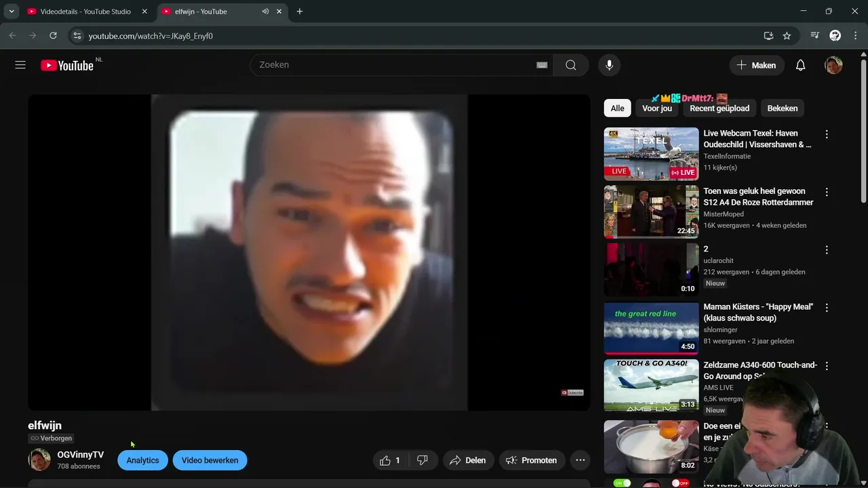The height and width of the screenshot is (488, 868).
Task: Click the magnifier search button
Action: point(571,65)
